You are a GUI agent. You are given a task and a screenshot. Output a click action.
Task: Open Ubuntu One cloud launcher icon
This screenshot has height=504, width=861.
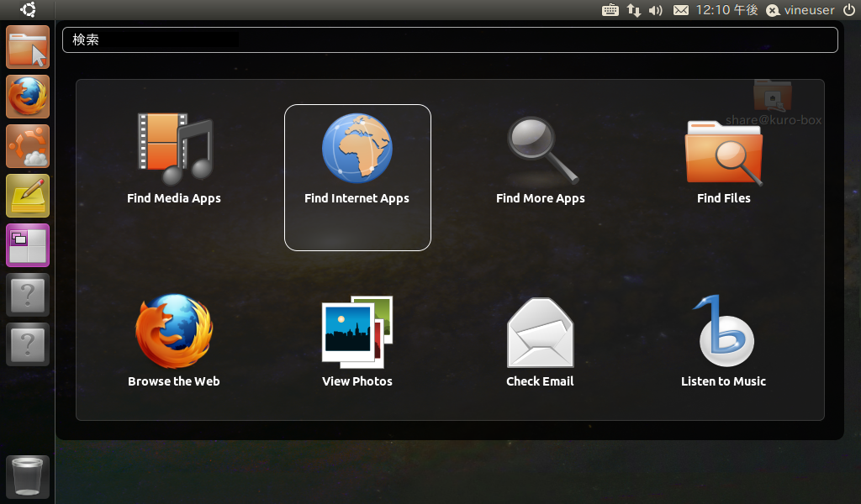click(x=28, y=146)
